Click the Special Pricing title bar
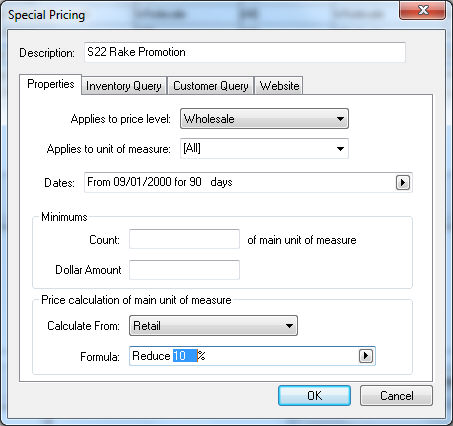Viewport: 453px width, 426px height. (x=200, y=15)
